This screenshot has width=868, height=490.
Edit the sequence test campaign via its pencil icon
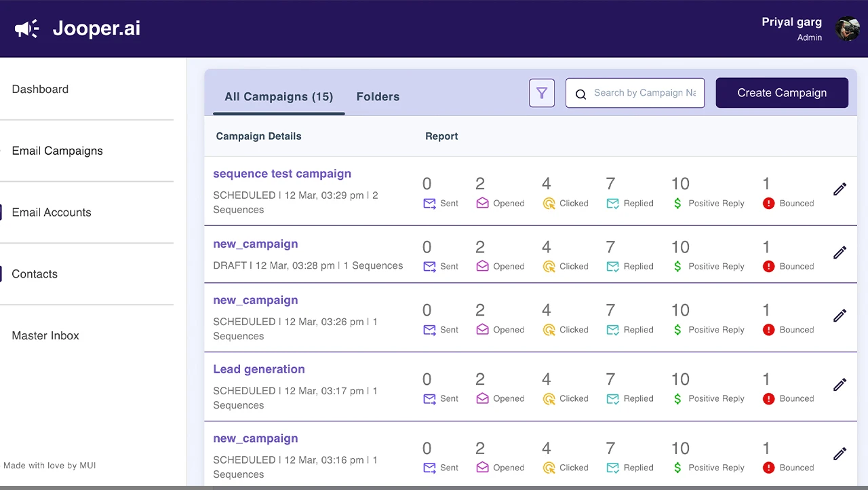(840, 189)
